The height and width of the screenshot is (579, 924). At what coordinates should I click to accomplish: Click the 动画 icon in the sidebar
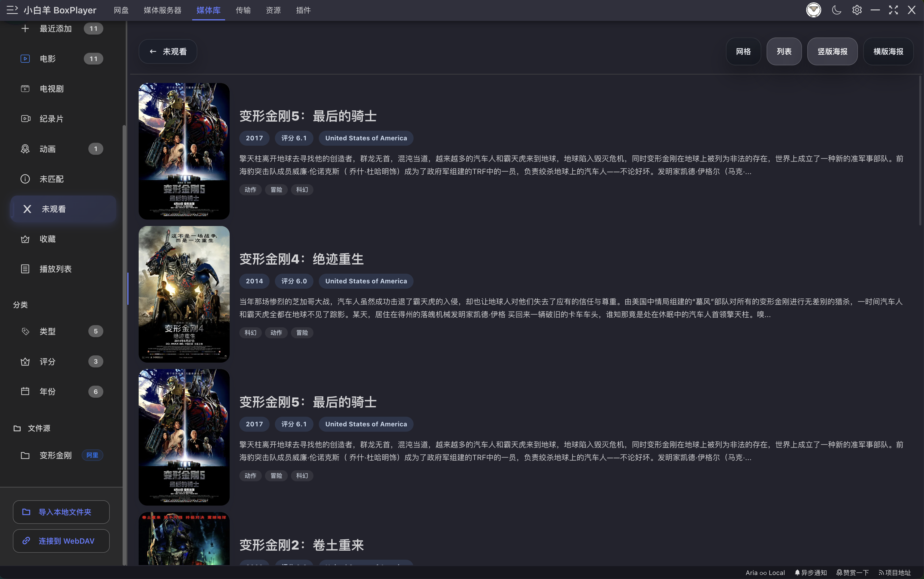point(25,149)
